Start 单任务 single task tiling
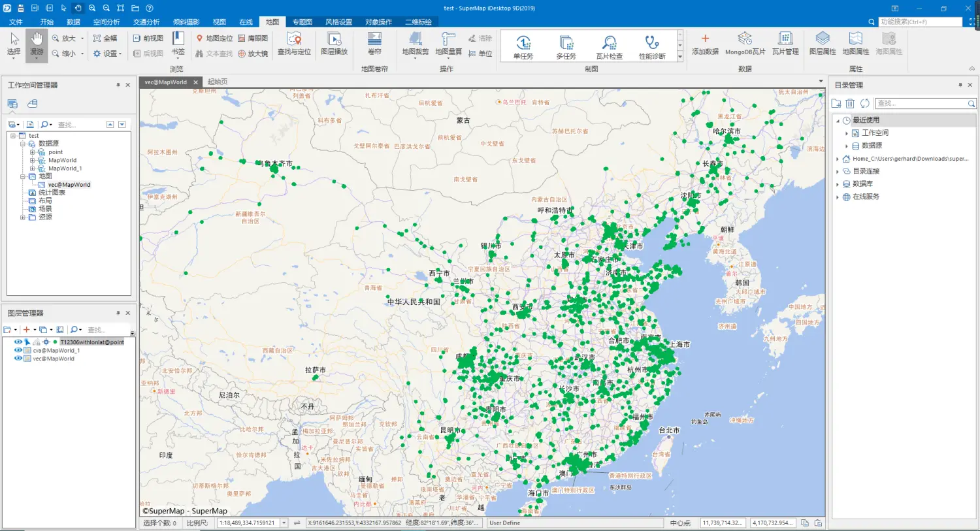980x531 pixels. [523, 47]
